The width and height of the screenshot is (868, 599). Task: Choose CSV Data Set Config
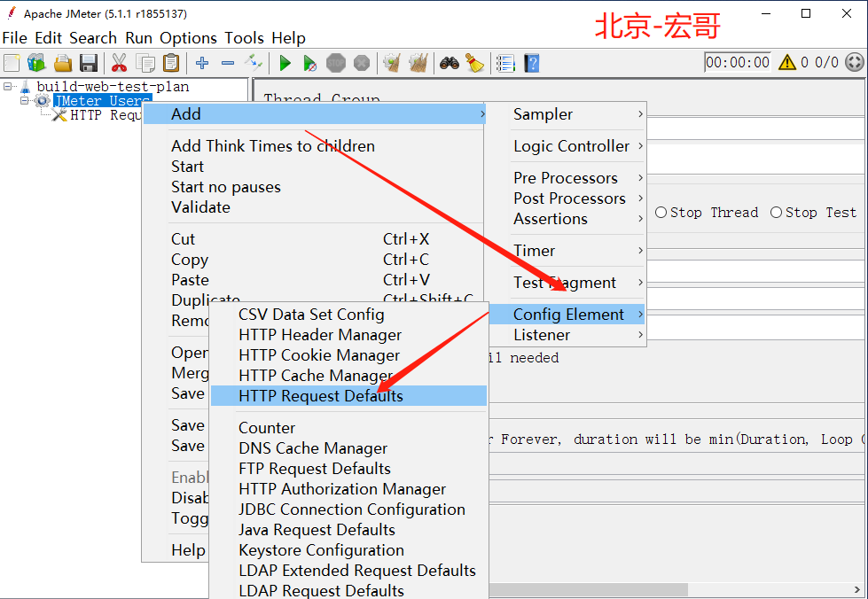tap(348, 315)
